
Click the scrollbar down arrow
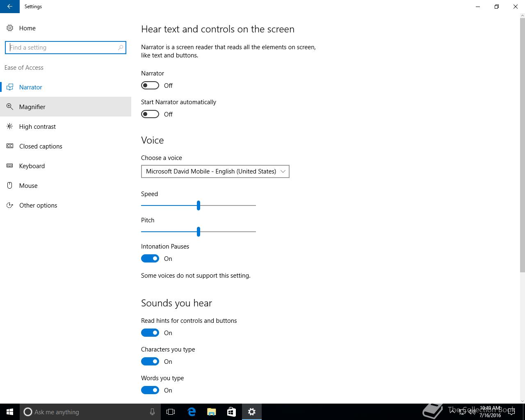(522, 401)
